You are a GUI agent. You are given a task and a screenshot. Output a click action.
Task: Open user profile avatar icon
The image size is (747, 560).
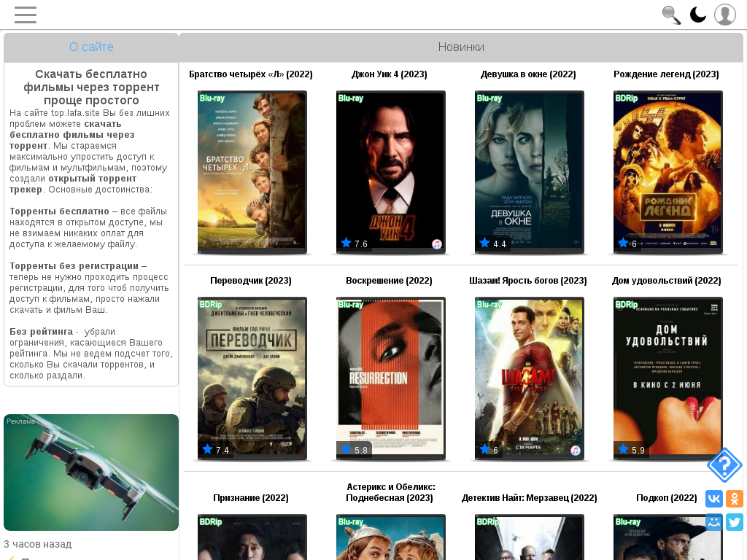click(x=725, y=15)
